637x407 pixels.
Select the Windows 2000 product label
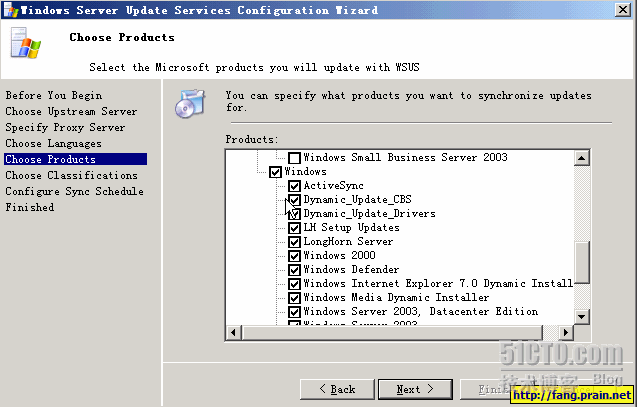(340, 256)
